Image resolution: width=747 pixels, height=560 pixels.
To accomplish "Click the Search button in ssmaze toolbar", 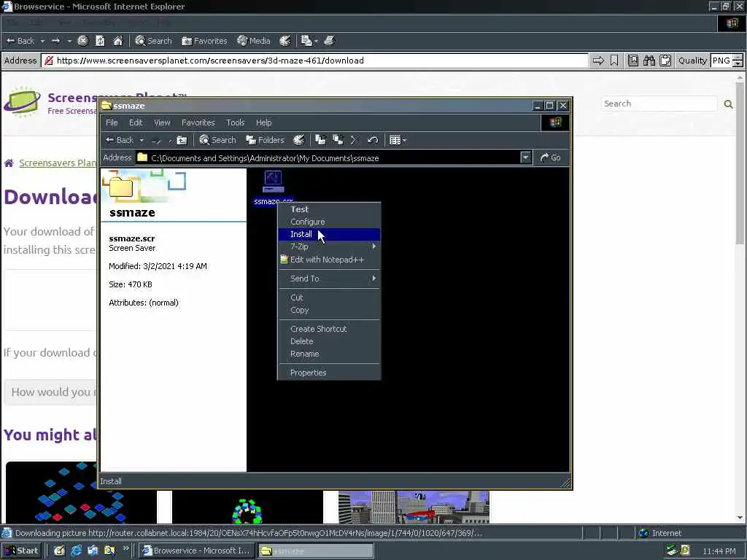I will coord(217,140).
